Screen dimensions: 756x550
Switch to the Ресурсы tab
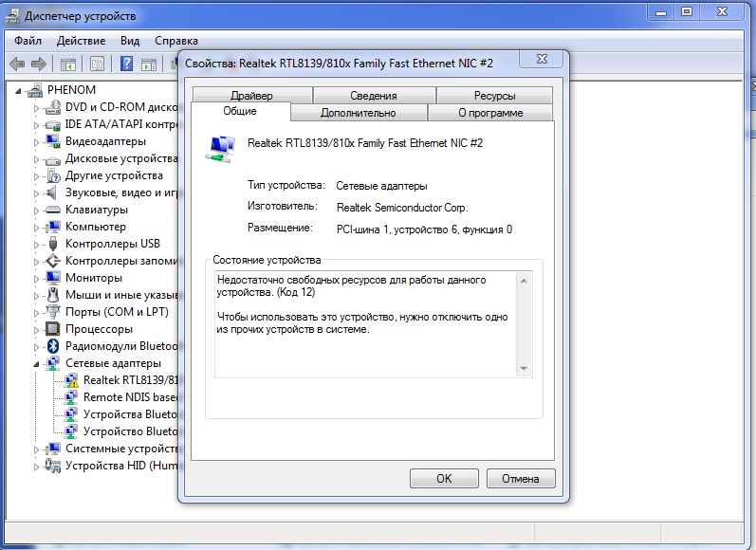click(495, 96)
